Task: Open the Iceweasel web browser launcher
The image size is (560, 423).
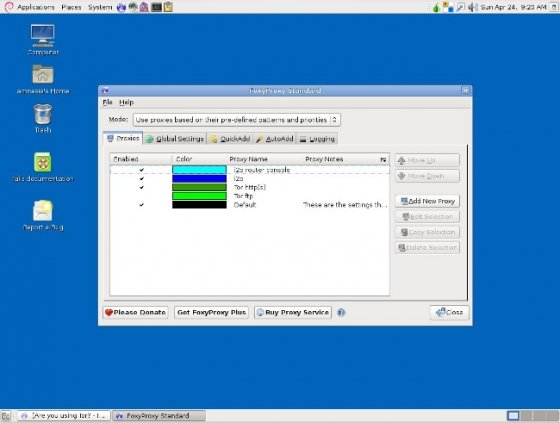Action: (121, 7)
